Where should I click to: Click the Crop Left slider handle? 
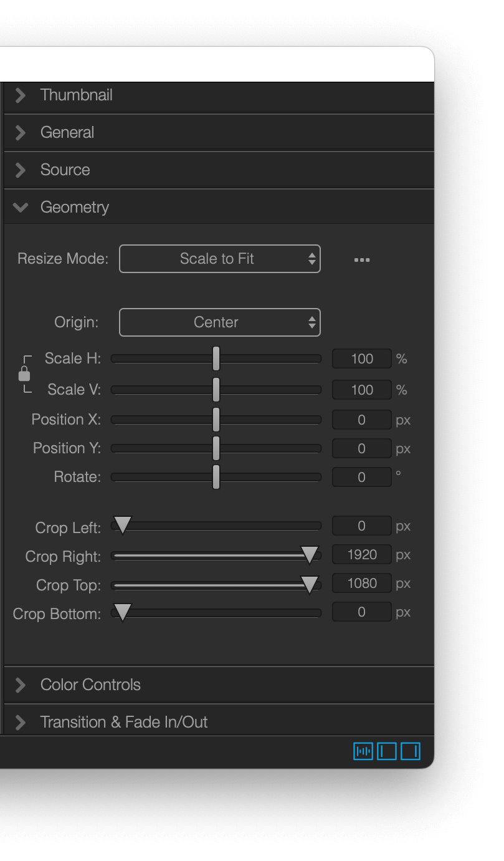(123, 526)
